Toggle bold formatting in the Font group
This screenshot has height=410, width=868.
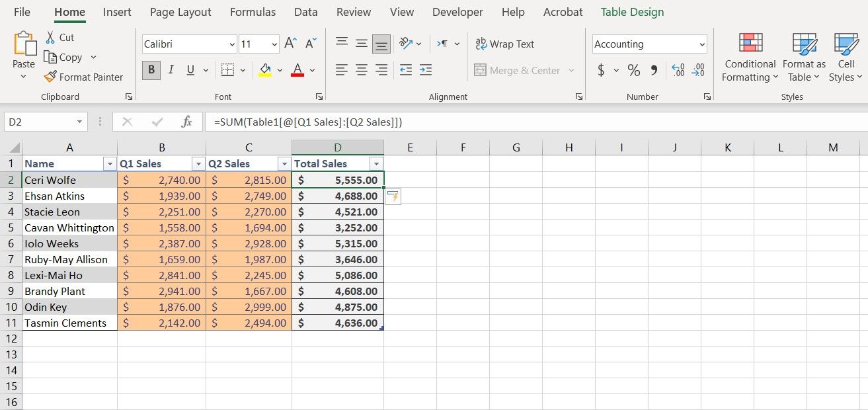tap(151, 69)
